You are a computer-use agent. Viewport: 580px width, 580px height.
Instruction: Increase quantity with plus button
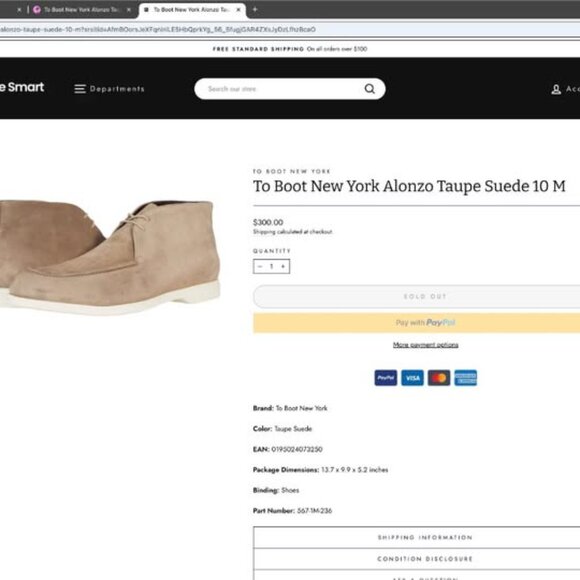[x=283, y=266]
